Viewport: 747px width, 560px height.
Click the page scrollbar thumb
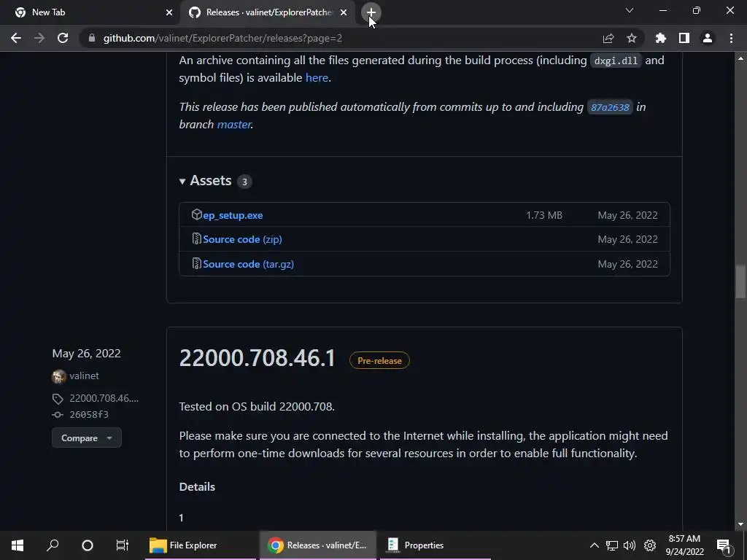(x=740, y=281)
